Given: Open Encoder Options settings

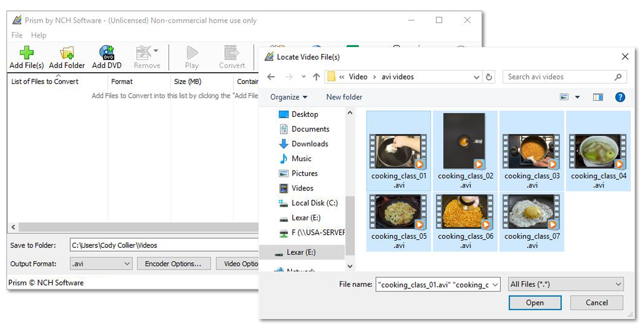Looking at the screenshot, I should point(174,264).
